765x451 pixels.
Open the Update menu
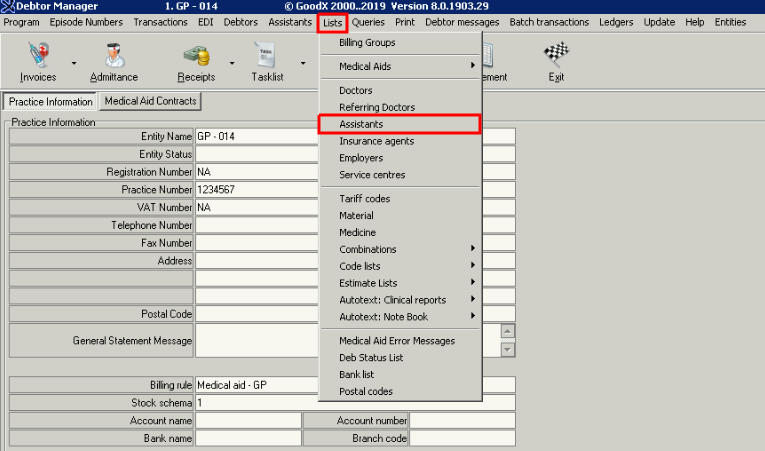659,22
